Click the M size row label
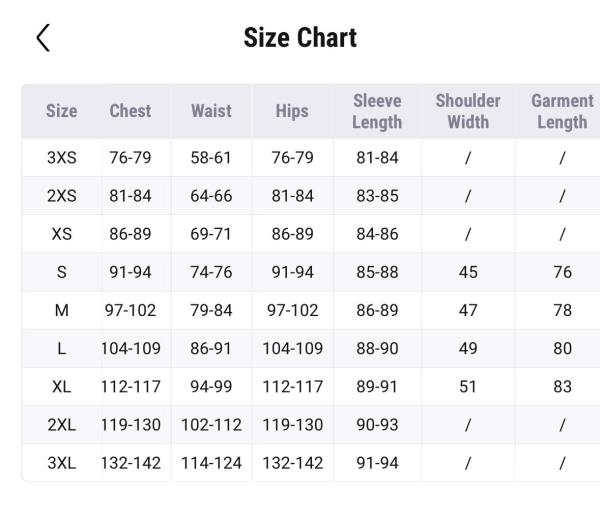 click(61, 310)
